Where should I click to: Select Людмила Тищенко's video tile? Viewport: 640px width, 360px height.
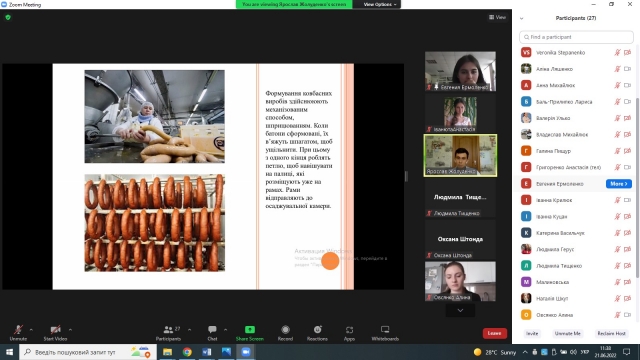460,197
